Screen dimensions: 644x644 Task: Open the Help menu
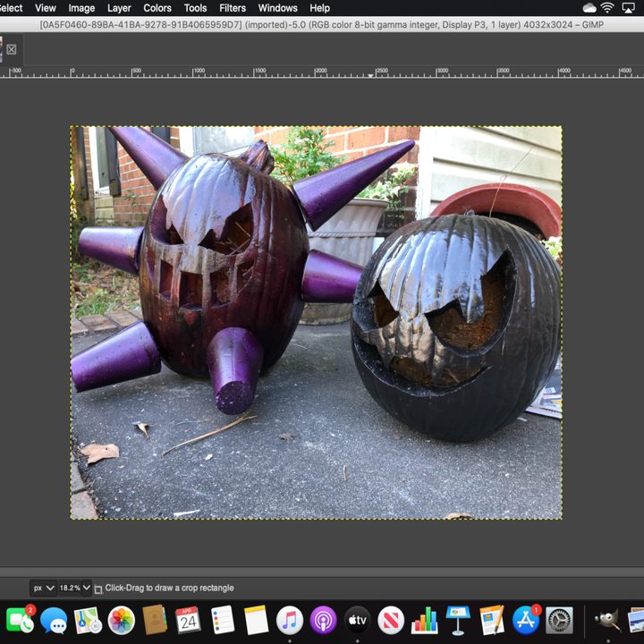[319, 8]
